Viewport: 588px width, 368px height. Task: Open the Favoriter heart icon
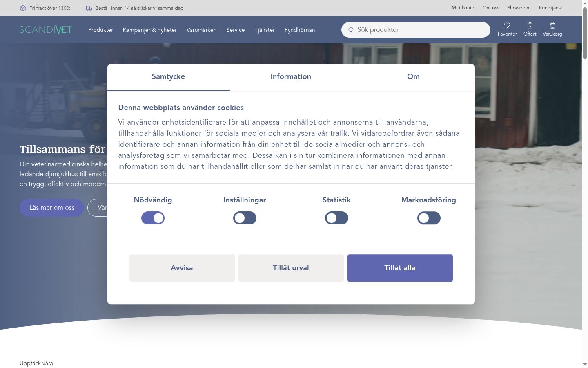tap(507, 25)
